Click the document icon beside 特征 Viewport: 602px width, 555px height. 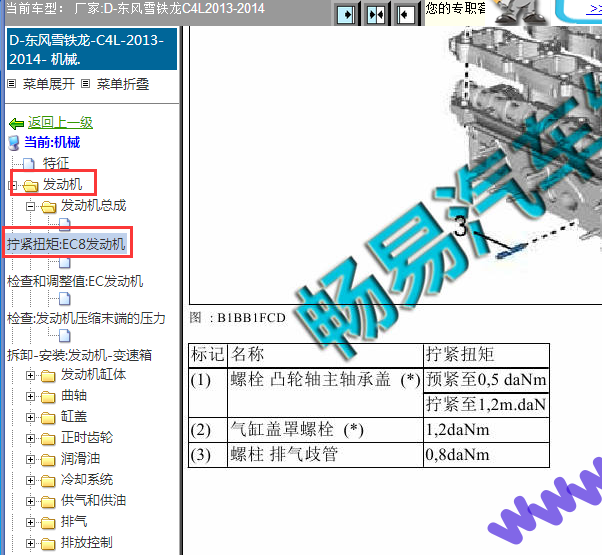click(x=29, y=164)
